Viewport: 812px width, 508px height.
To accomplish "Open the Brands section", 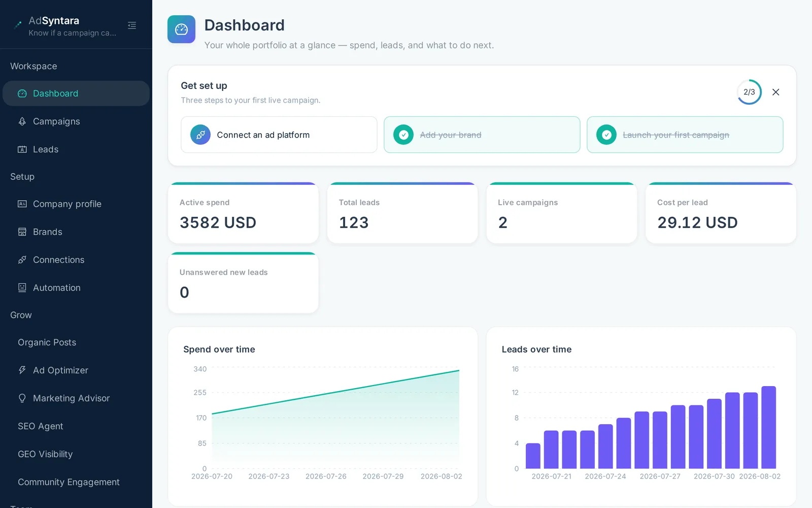I will 76,232.
